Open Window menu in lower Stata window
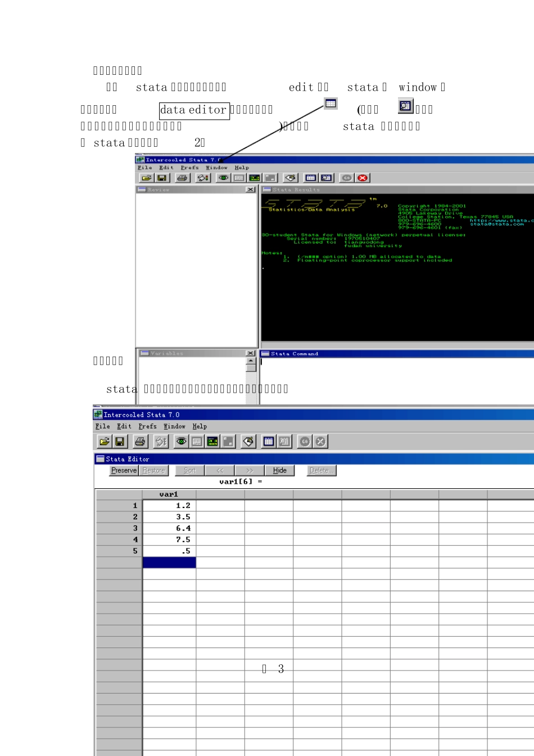The image size is (534, 756). tap(175, 426)
